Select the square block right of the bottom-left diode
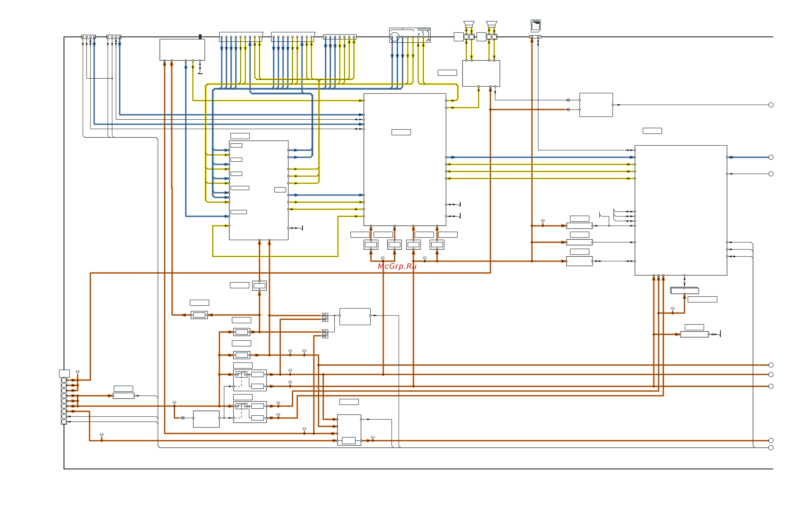The width and height of the screenshot is (792, 532). [206, 419]
